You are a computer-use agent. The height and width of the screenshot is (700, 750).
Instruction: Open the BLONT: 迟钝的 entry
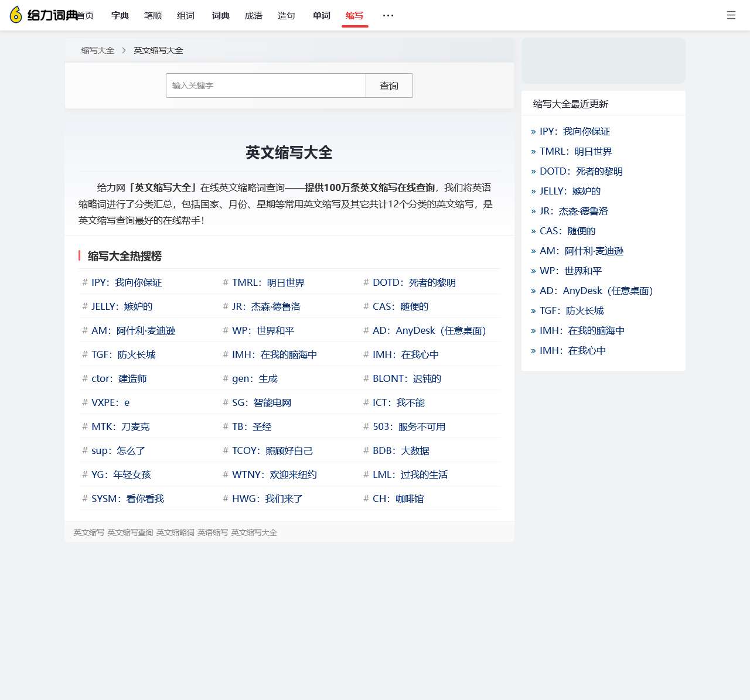407,378
